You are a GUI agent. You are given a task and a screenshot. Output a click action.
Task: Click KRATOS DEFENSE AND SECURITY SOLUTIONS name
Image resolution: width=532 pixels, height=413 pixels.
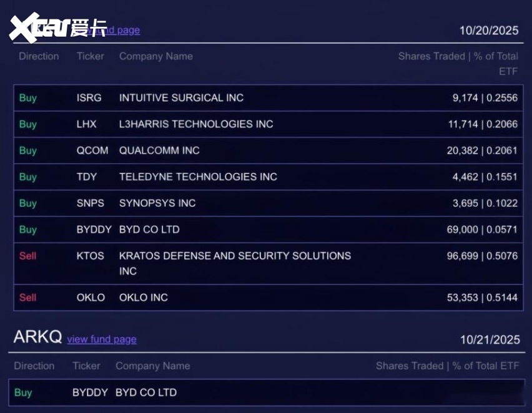pos(235,263)
